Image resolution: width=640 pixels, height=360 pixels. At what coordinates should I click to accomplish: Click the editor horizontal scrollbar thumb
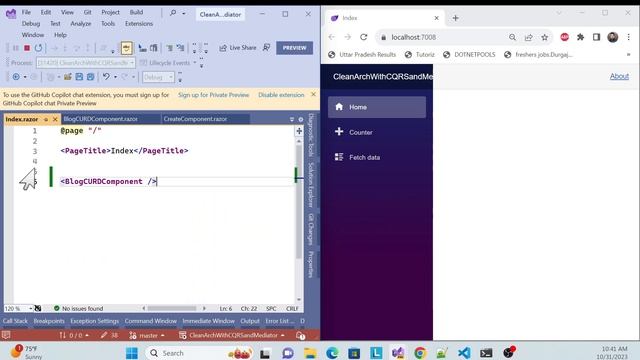pos(172,309)
